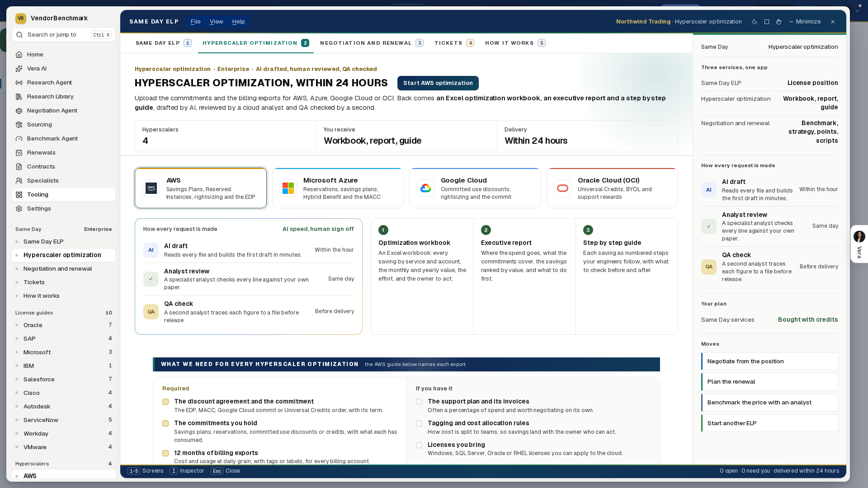Open Benchmark Agent in the sidebar
Viewport: 868px width, 488px height.
click(x=64, y=139)
